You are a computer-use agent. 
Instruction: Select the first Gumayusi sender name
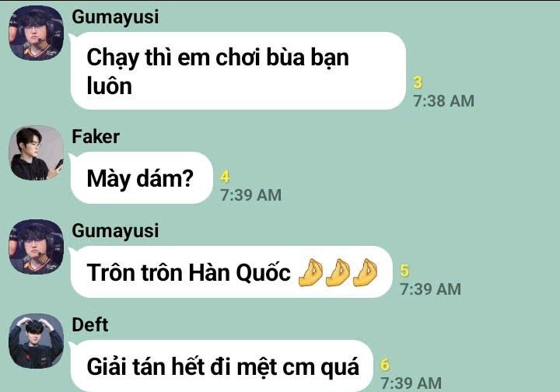[115, 17]
